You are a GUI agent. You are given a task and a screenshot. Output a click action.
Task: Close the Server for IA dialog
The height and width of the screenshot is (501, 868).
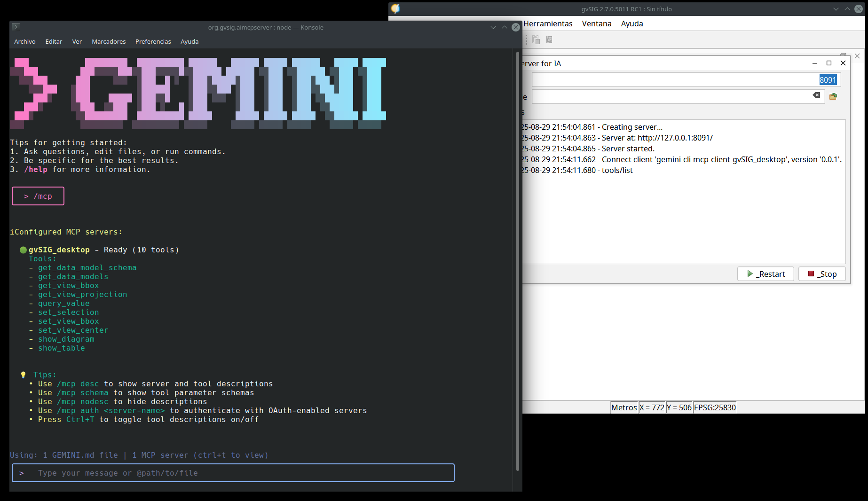pyautogui.click(x=843, y=63)
